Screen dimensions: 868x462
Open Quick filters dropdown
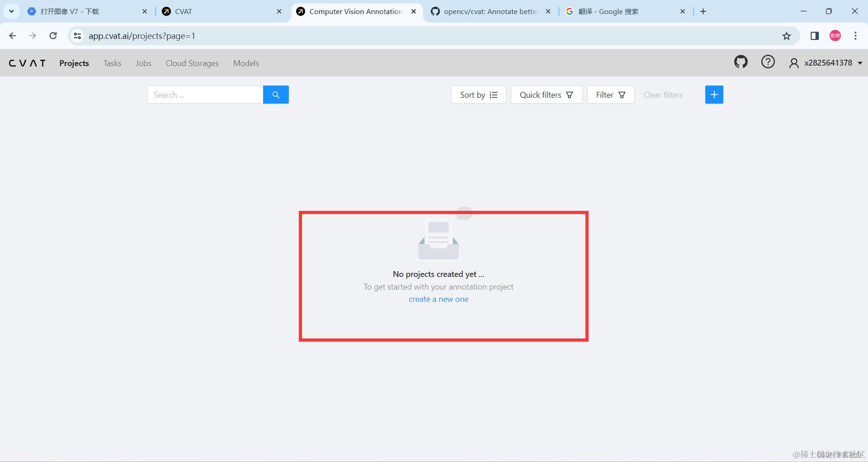click(547, 95)
